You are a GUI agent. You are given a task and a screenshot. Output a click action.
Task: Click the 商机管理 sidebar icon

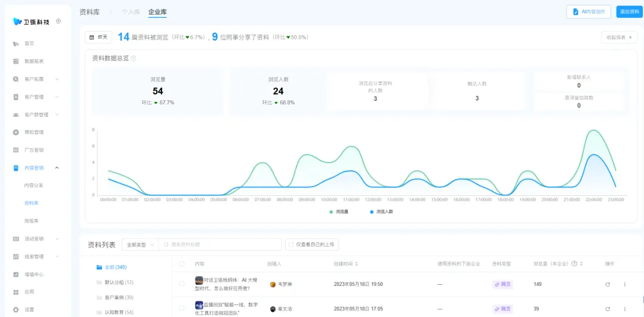[16, 133]
